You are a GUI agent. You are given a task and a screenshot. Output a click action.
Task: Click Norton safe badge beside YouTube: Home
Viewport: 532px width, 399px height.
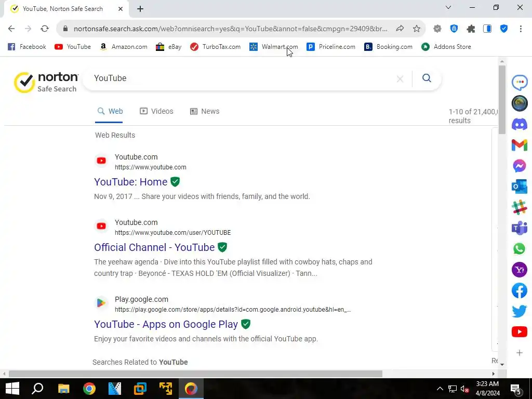pyautogui.click(x=175, y=182)
